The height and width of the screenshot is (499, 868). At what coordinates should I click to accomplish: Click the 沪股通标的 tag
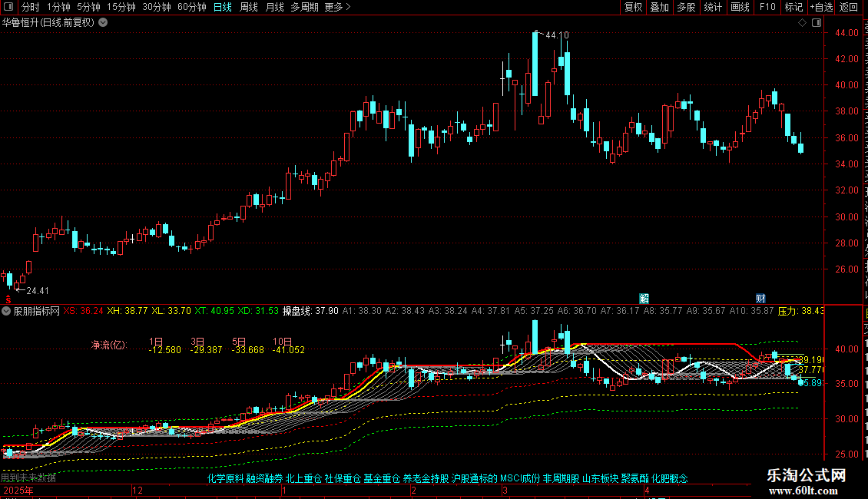[475, 478]
